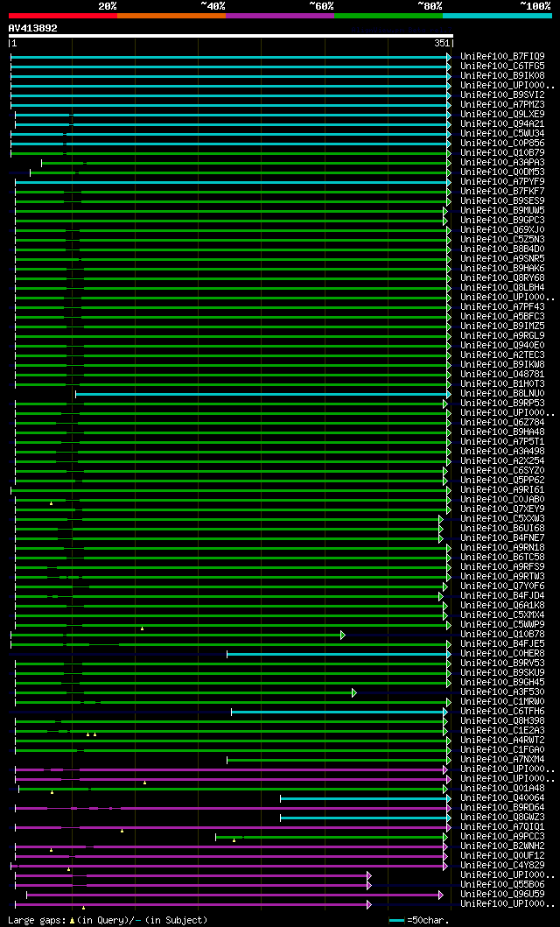Click the UniRef100_Q10B78 label

point(503,634)
